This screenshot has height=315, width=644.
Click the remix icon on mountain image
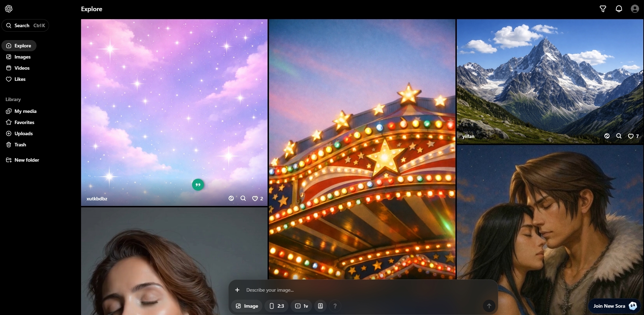tap(607, 136)
